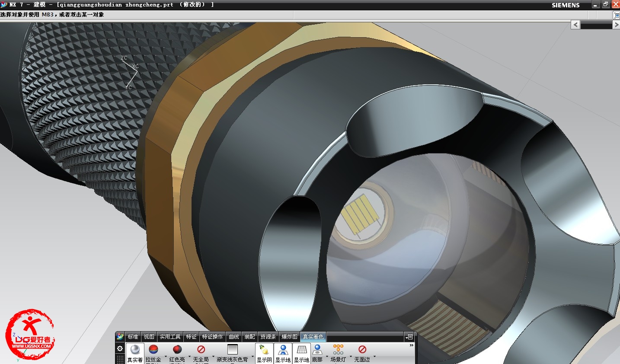Apply the brushed metal (拉丝金) material icon
This screenshot has height=364, width=620.
tap(153, 350)
